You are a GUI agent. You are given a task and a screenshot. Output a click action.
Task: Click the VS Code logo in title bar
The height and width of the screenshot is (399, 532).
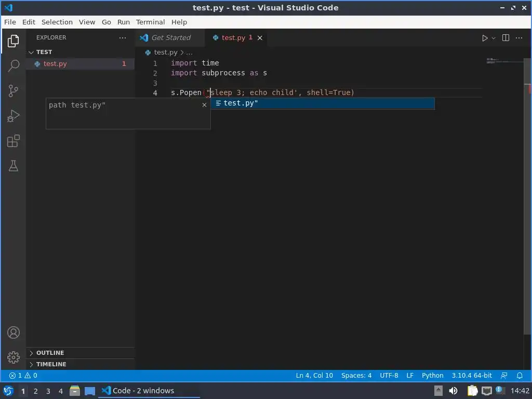(x=8, y=8)
